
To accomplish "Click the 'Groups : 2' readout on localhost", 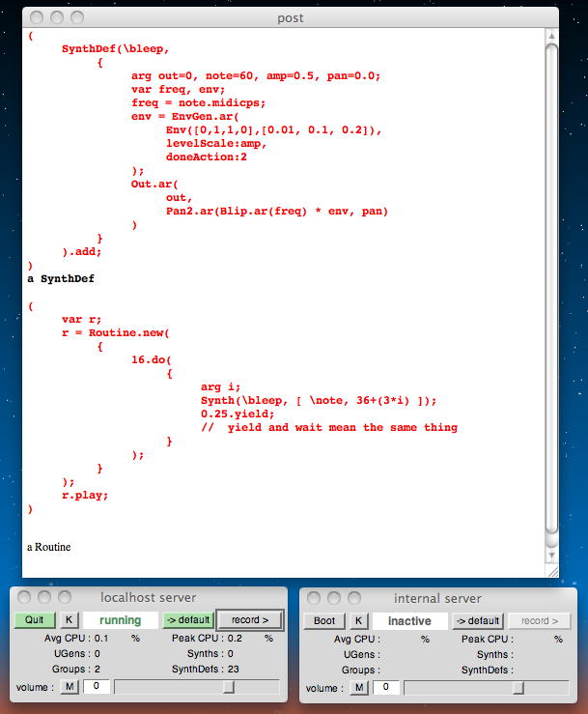I will (x=76, y=669).
